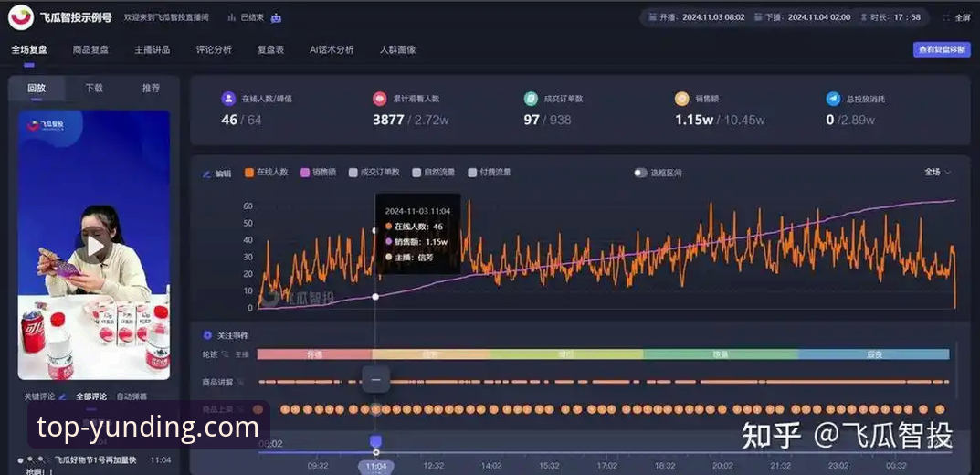Screen dimensions: 980x475
Task: Enable the 付费流量 chart series
Action: click(x=490, y=172)
